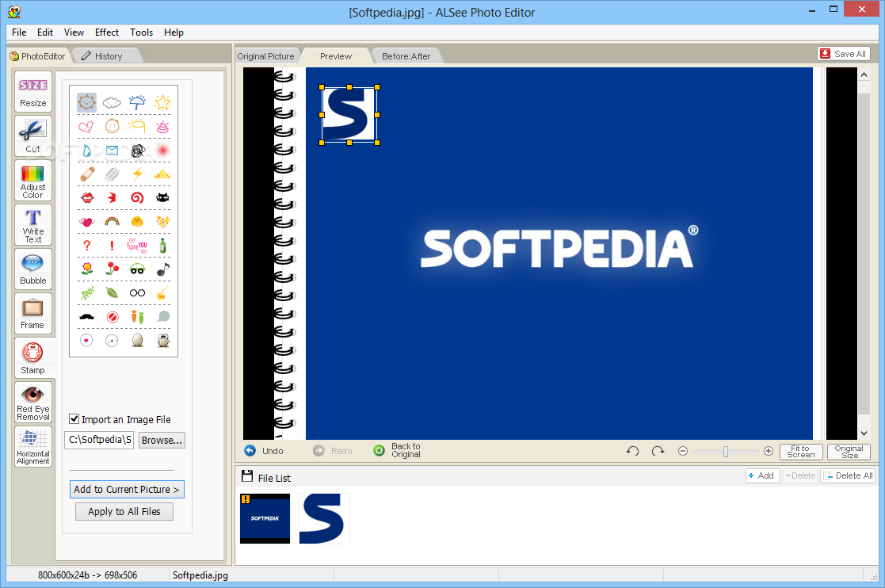Pick the rainbow stamp
This screenshot has width=885, height=588.
coord(112,222)
